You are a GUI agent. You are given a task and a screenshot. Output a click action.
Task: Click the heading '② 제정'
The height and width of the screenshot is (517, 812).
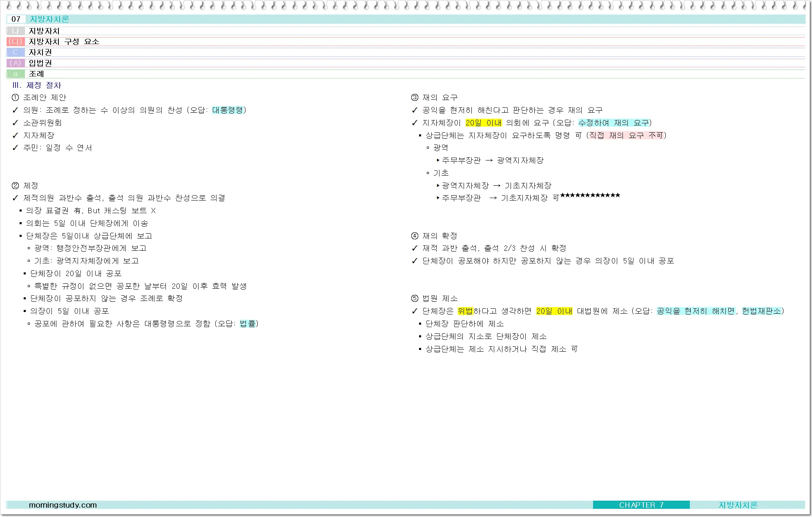(25, 186)
